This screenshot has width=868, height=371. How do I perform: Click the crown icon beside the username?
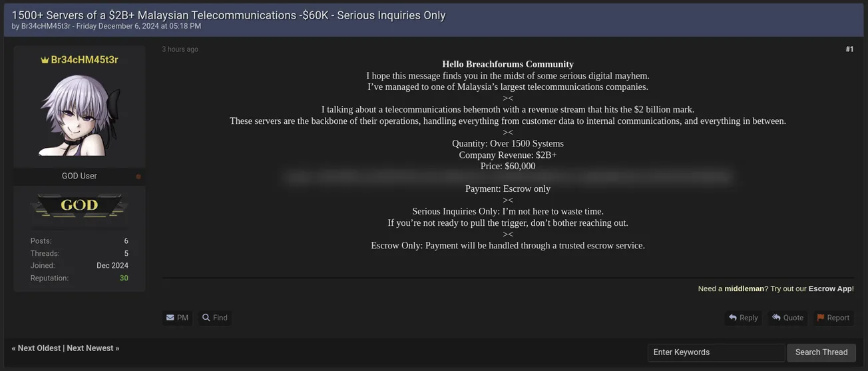(x=45, y=60)
